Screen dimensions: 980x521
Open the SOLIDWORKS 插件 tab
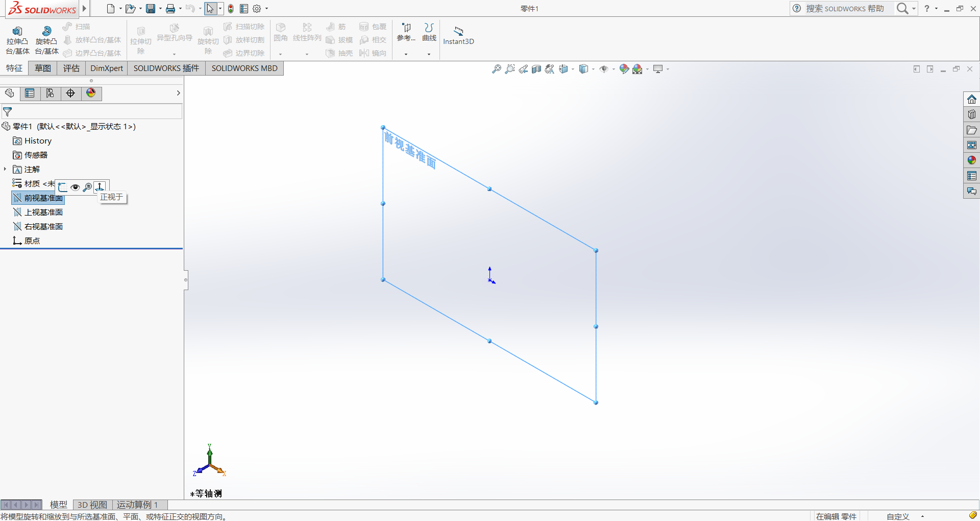(x=166, y=68)
